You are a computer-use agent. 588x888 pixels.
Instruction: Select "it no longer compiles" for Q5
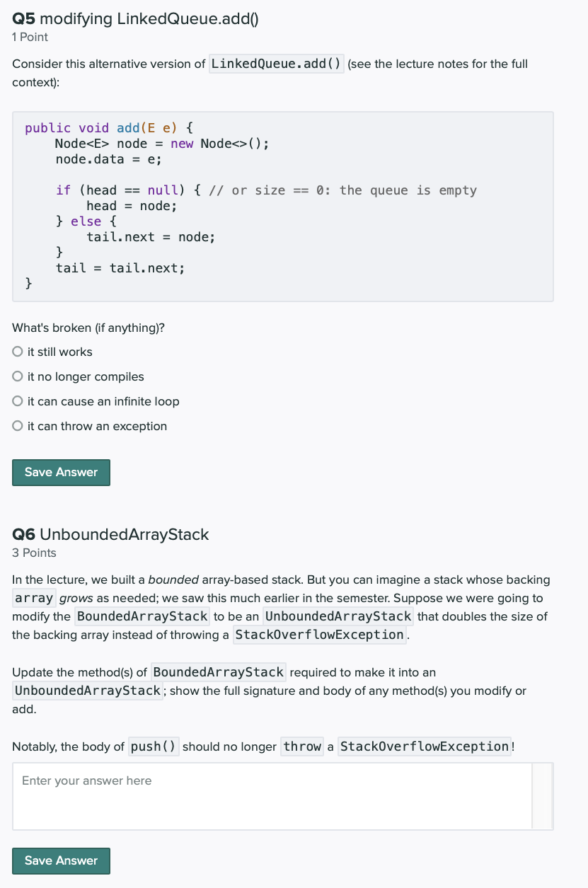pos(17,376)
